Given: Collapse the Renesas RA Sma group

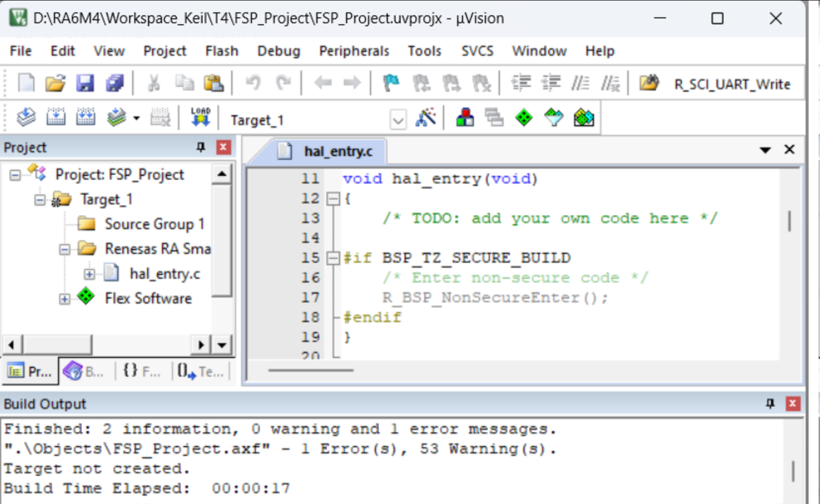Looking at the screenshot, I should point(64,249).
